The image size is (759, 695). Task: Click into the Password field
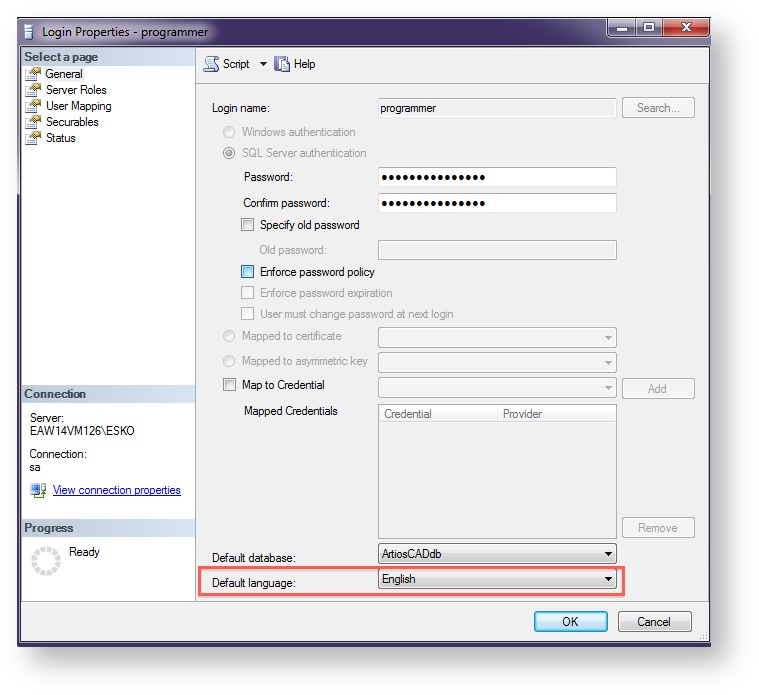[x=497, y=177]
